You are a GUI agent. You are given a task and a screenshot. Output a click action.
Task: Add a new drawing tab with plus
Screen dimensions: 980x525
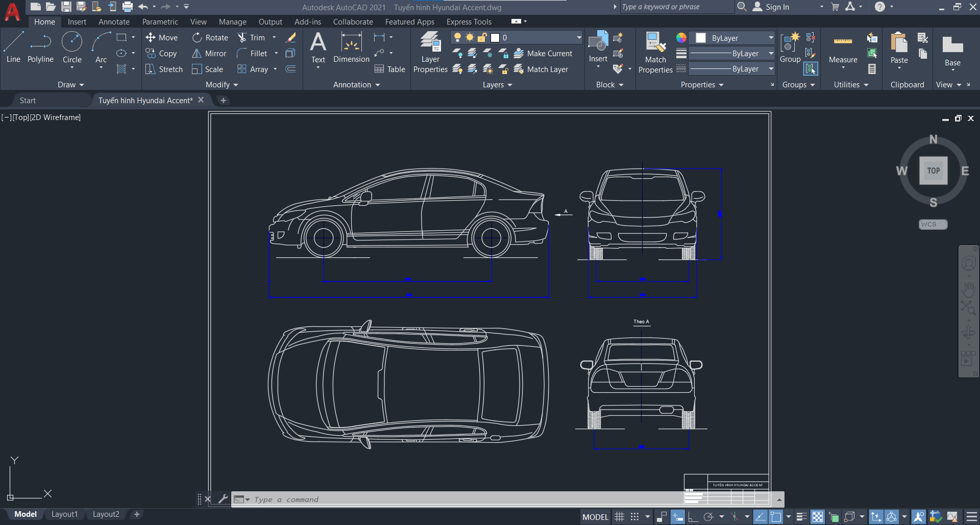pyautogui.click(x=223, y=101)
